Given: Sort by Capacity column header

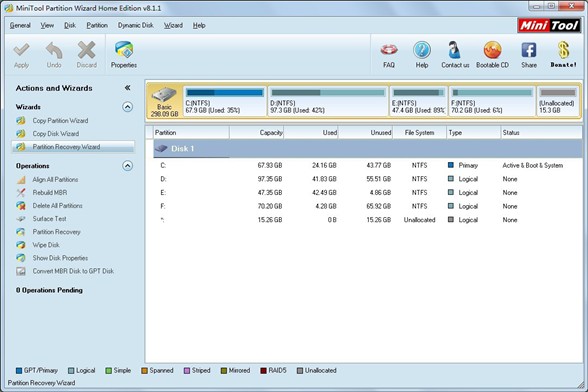Looking at the screenshot, I should 256,132.
